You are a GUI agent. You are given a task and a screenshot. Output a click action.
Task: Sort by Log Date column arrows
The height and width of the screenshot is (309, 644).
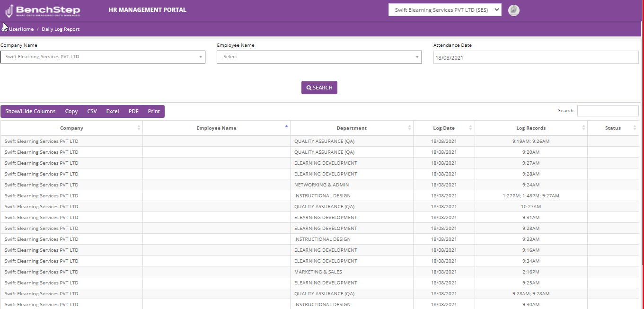(470, 128)
